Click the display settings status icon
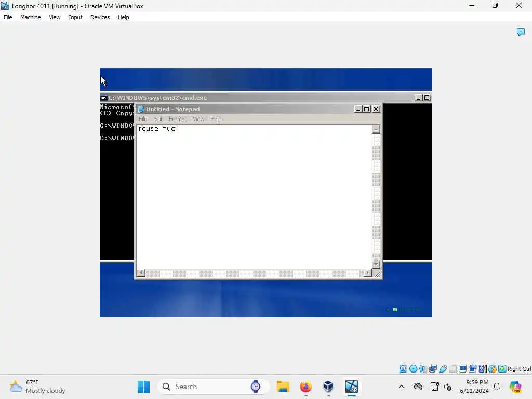The height and width of the screenshot is (399, 532). (x=462, y=368)
